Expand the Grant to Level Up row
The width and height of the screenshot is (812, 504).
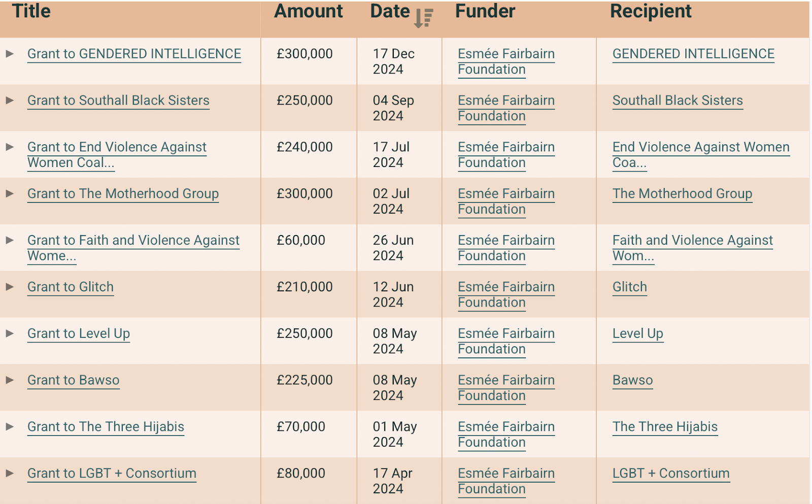click(10, 333)
